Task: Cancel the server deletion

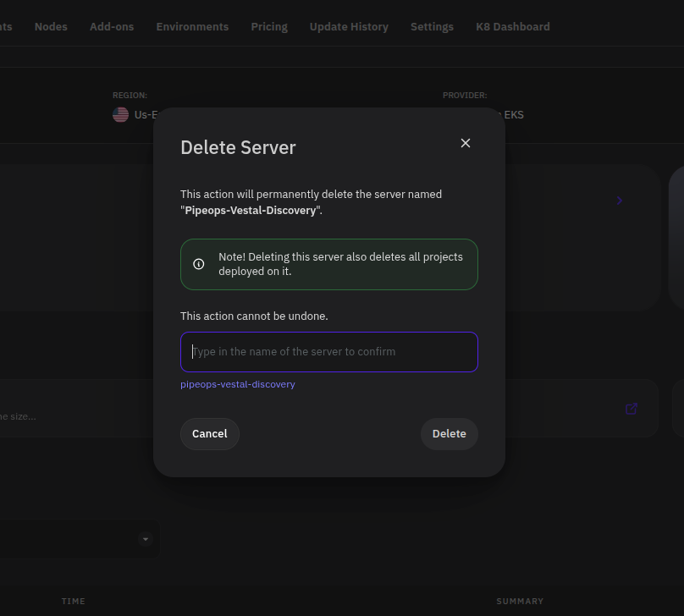Action: 210,434
